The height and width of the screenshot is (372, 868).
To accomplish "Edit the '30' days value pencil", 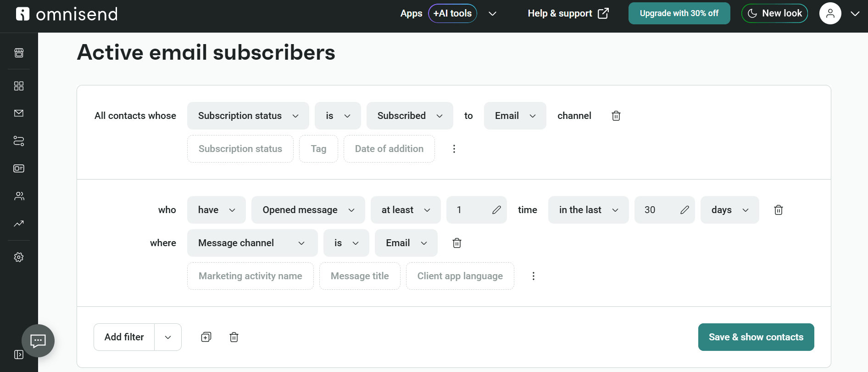I will click(x=684, y=210).
